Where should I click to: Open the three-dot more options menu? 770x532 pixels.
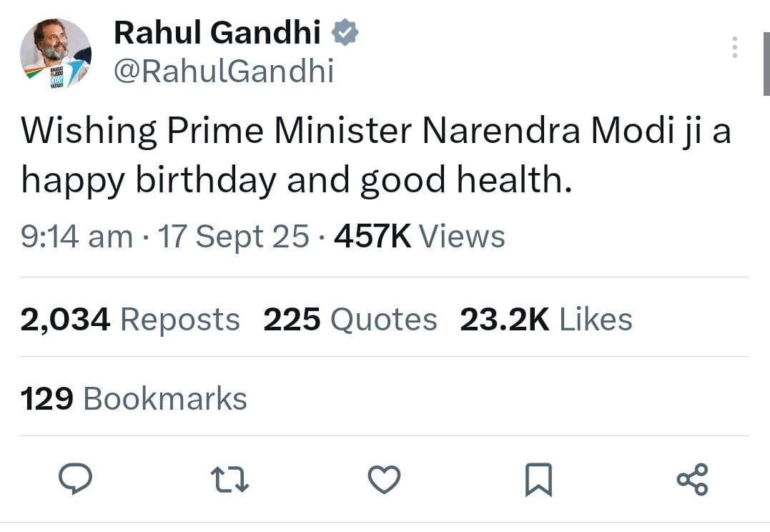coord(734,47)
